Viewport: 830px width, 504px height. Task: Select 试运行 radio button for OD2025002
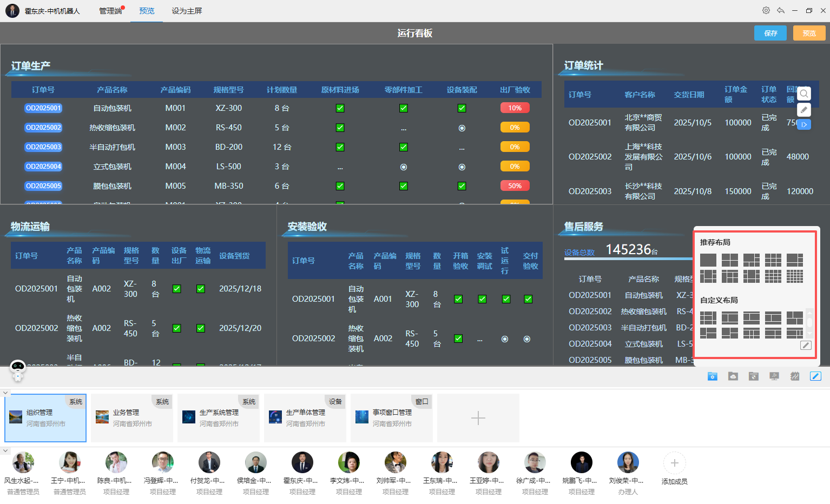pyautogui.click(x=504, y=339)
